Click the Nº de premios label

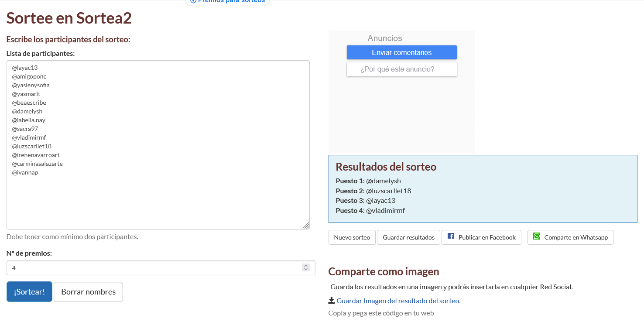[x=29, y=253]
